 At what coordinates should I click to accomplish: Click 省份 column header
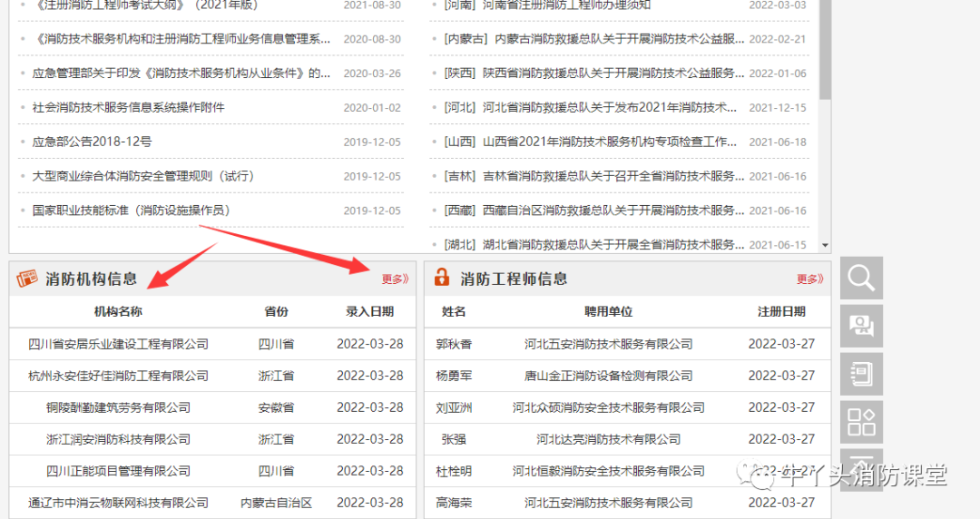276,311
